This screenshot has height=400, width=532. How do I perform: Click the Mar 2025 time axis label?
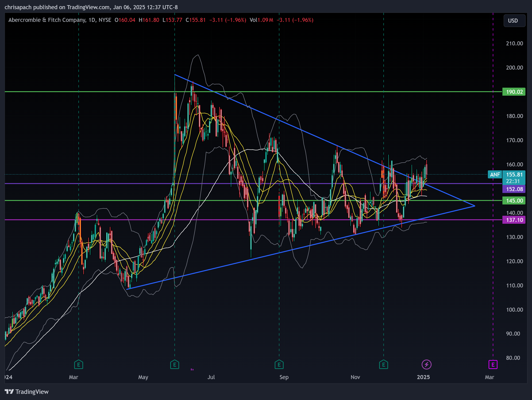tap(489, 377)
